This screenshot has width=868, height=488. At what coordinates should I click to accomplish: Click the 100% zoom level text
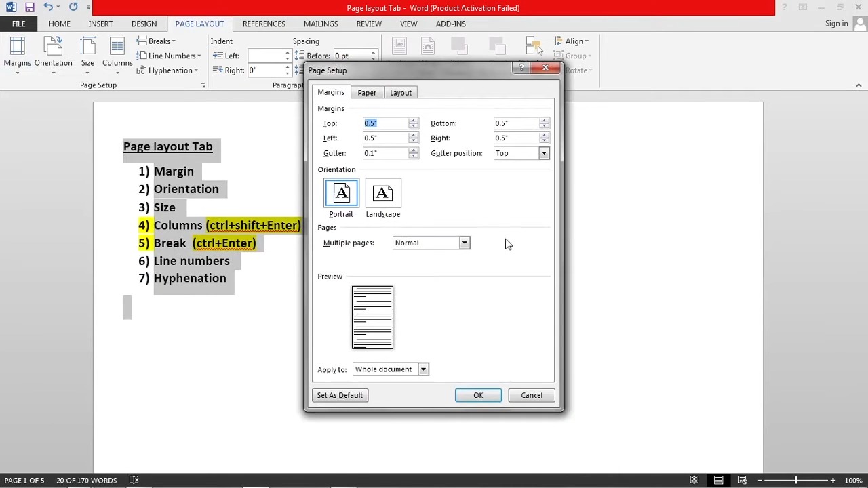853,481
